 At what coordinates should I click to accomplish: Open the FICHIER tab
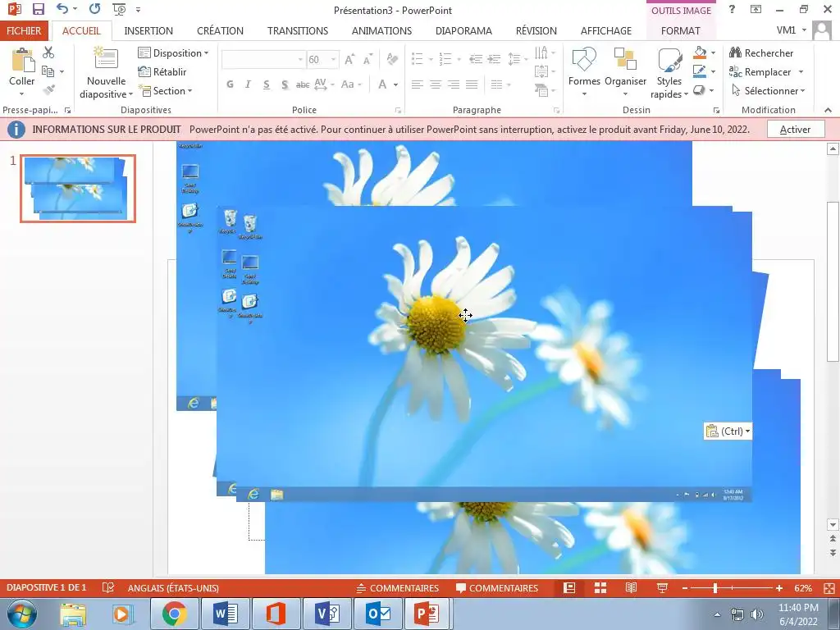click(x=24, y=30)
